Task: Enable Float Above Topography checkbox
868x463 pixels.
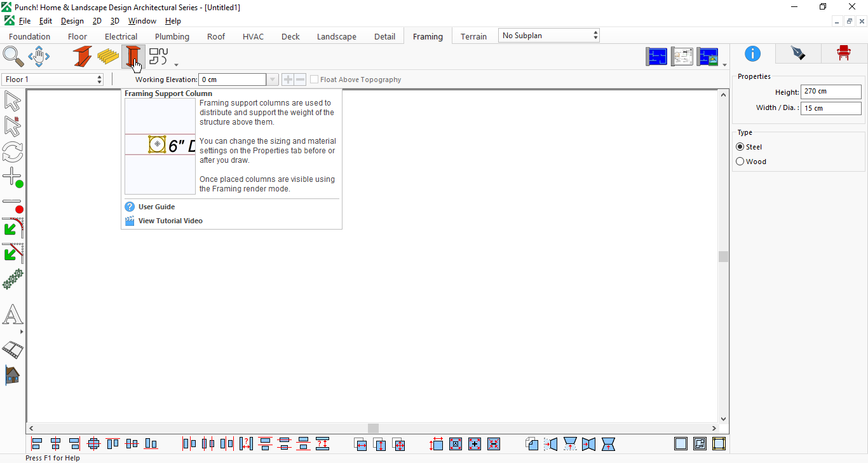Action: click(x=314, y=79)
